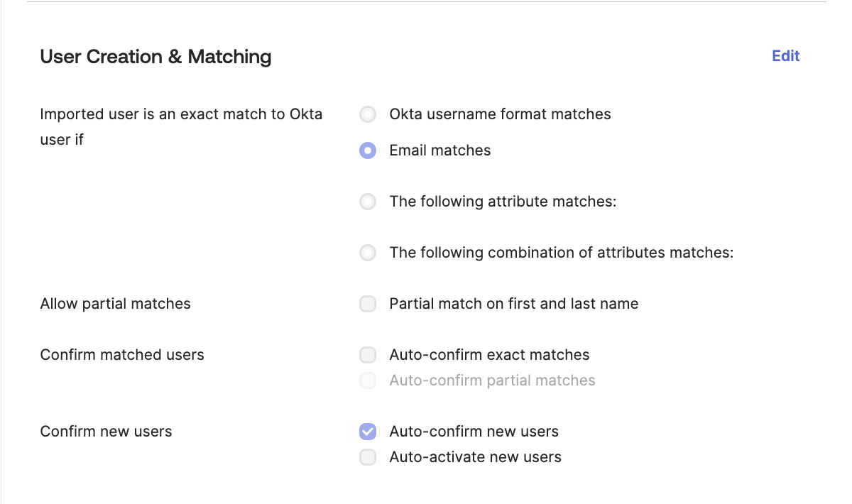The height and width of the screenshot is (504, 852).
Task: Click the Confirm matched users row label
Action: (x=122, y=355)
